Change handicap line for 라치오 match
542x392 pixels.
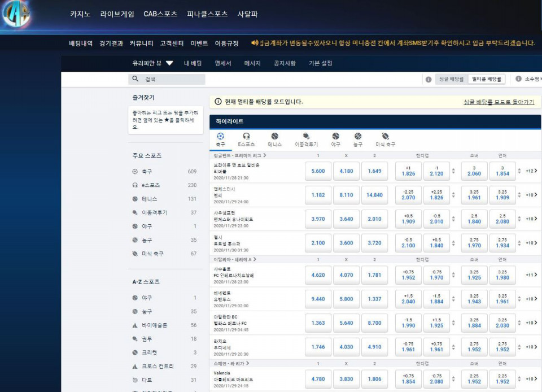point(453,347)
